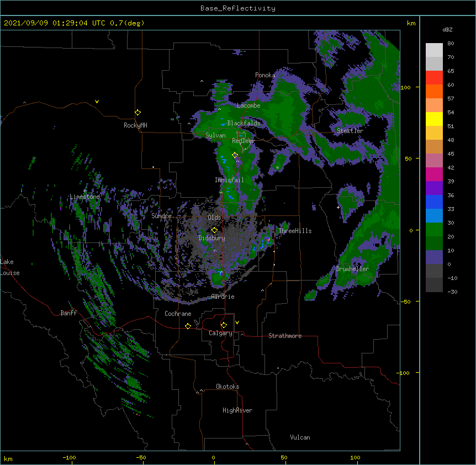Select the magenta 42 dBZ legend swatch

(x=434, y=174)
